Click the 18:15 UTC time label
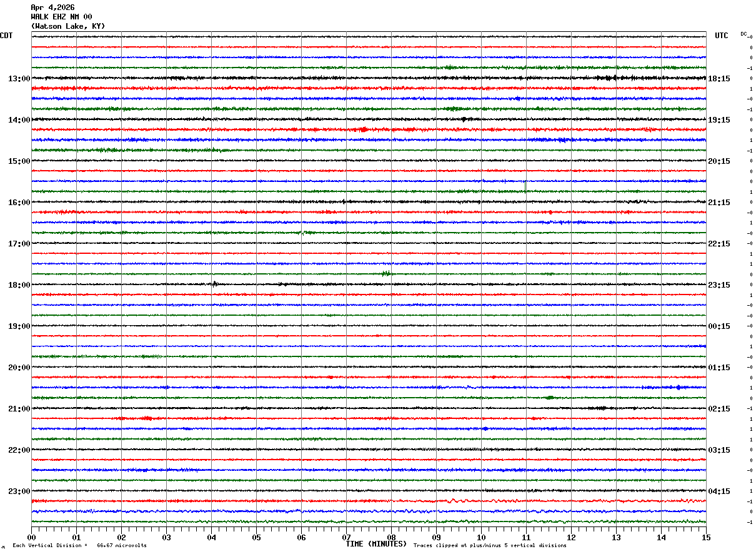 [x=719, y=79]
